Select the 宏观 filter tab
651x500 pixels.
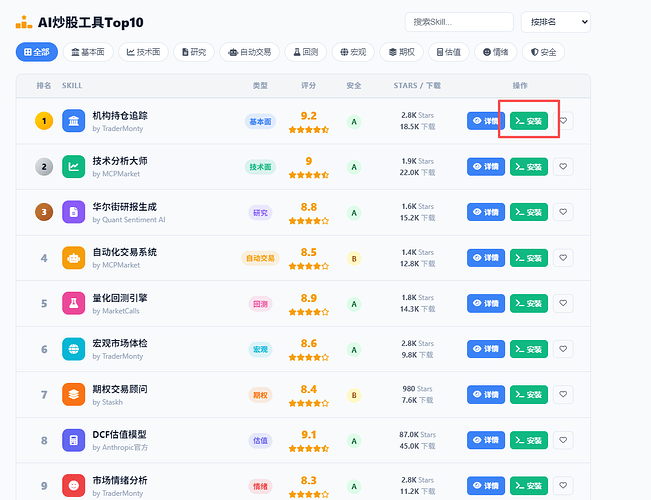353,52
